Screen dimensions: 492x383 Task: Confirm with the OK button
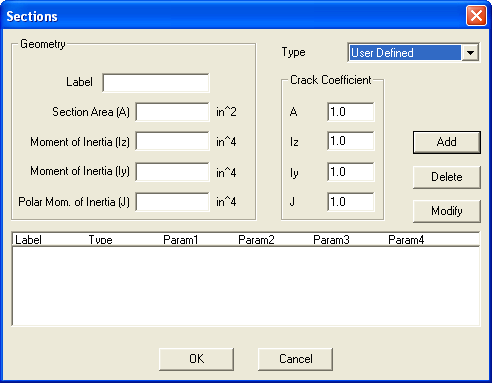click(196, 359)
